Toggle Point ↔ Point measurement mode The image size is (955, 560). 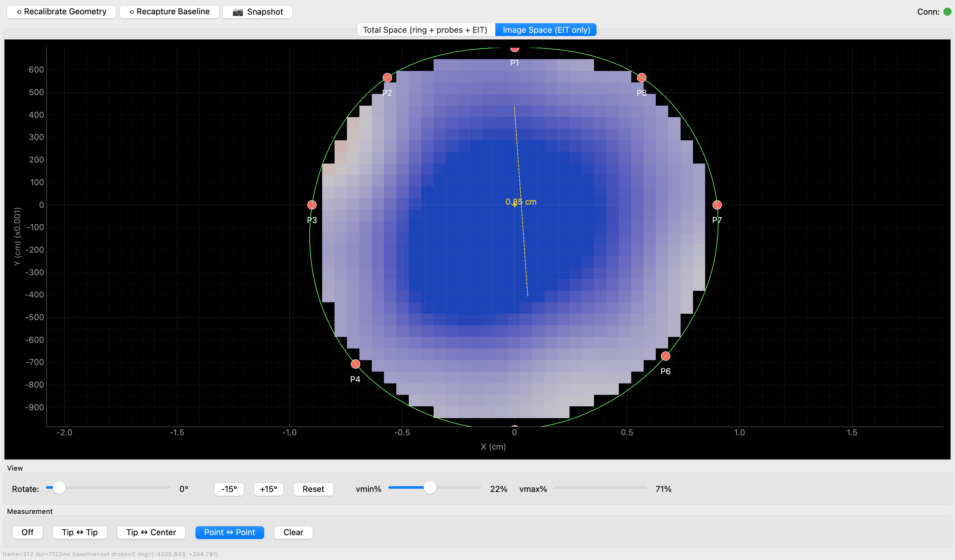(x=229, y=532)
